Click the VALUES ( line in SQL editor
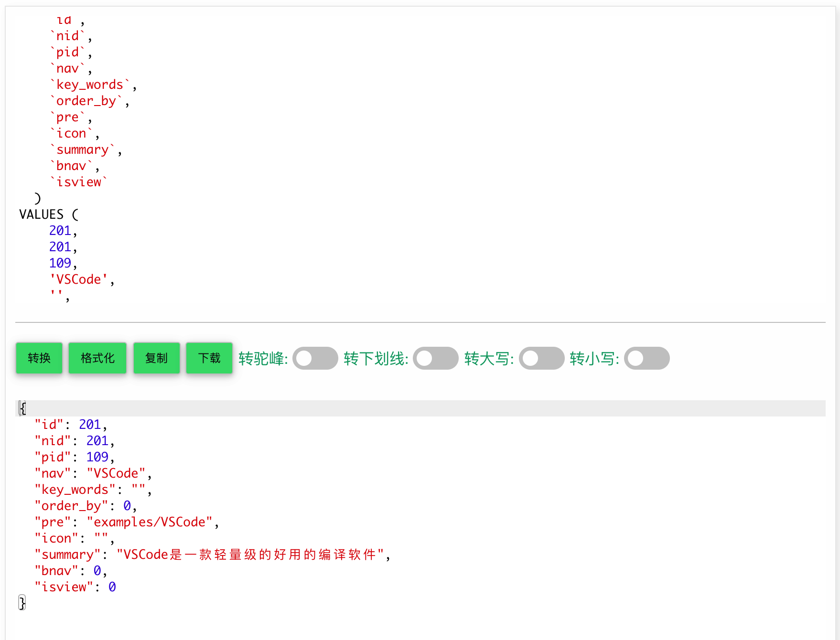The width and height of the screenshot is (840, 640). tap(49, 214)
